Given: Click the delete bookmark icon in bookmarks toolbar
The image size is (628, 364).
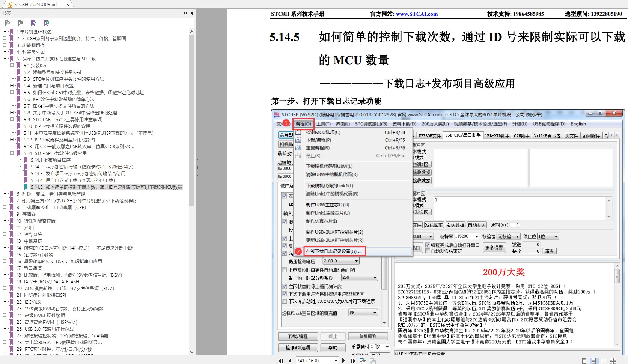Looking at the screenshot, I should point(7,23).
